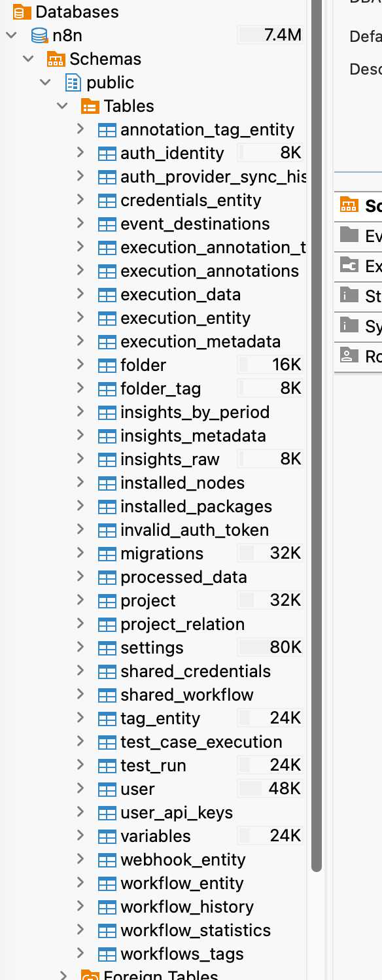Select the test_case_execution table
The height and width of the screenshot is (980, 382).
[201, 742]
